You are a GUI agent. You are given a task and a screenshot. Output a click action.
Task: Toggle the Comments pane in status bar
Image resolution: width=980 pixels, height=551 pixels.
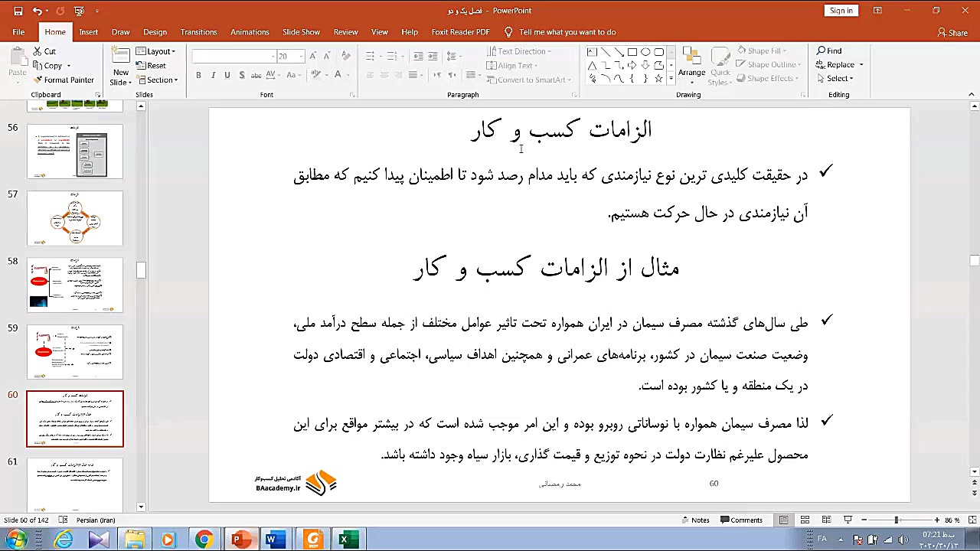point(741,520)
